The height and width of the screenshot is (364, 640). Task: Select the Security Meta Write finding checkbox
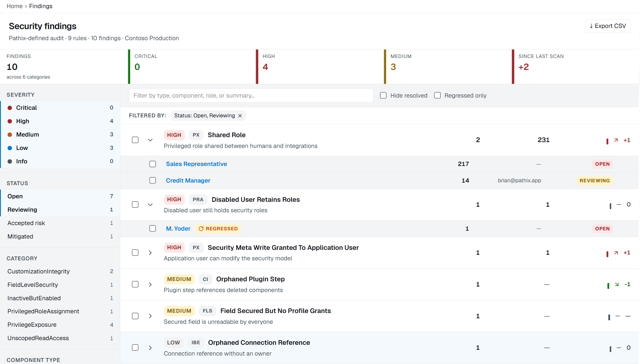pos(135,253)
